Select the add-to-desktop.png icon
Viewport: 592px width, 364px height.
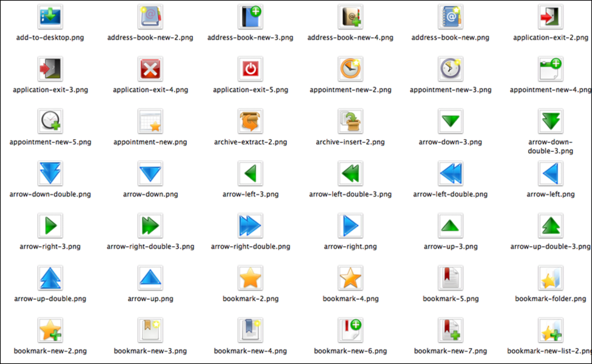tap(50, 16)
